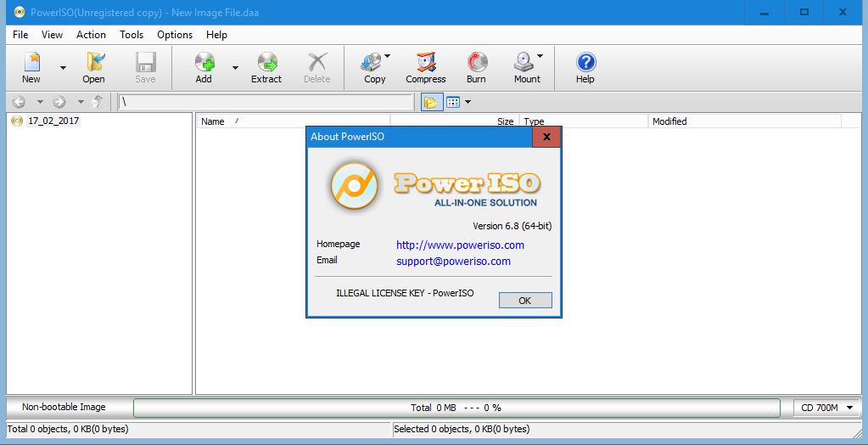The height and width of the screenshot is (445, 868).
Task: Click the New image toolbar icon
Action: (31, 67)
